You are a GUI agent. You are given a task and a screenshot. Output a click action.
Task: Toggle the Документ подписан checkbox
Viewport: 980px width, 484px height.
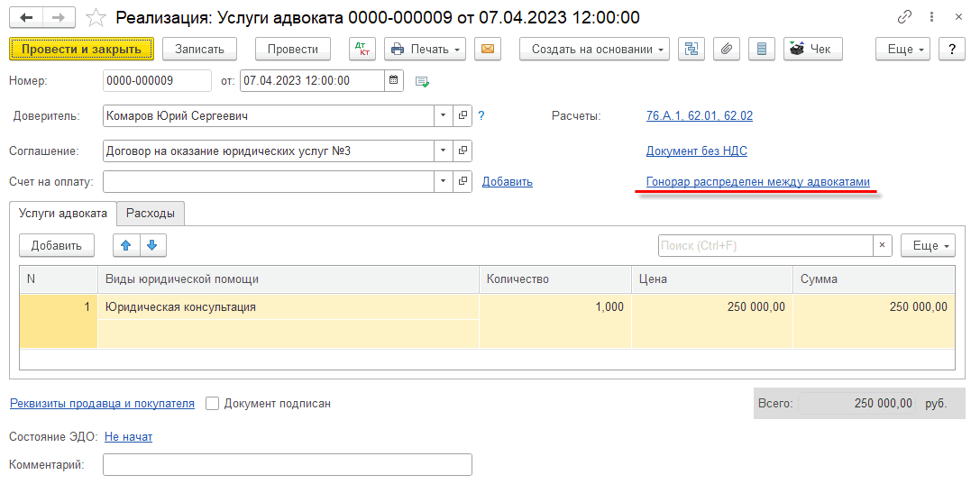[x=213, y=404]
